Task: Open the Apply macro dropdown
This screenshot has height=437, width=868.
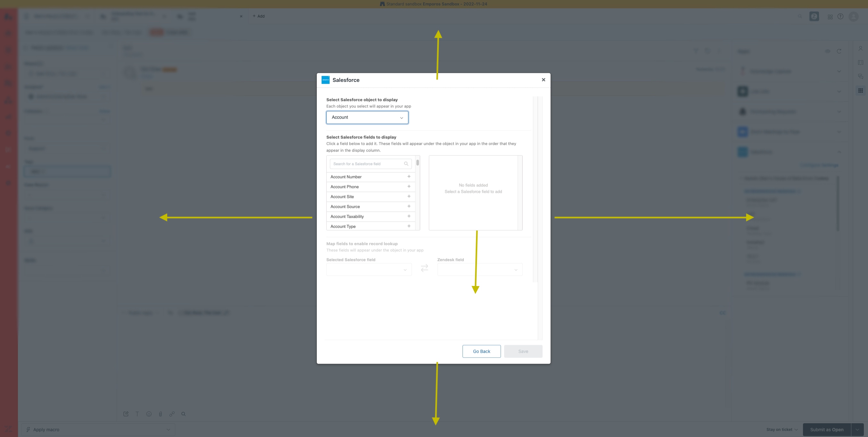Action: pyautogui.click(x=98, y=430)
